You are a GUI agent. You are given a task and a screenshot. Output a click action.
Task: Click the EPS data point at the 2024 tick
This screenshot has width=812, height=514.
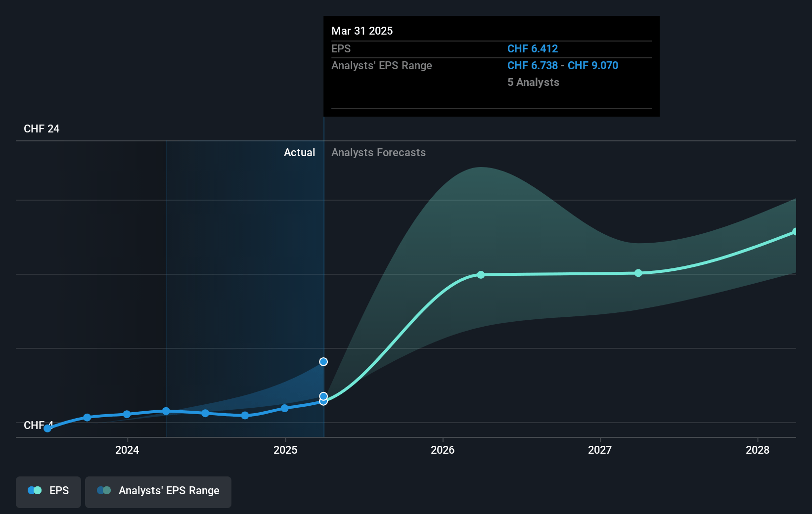point(127,414)
